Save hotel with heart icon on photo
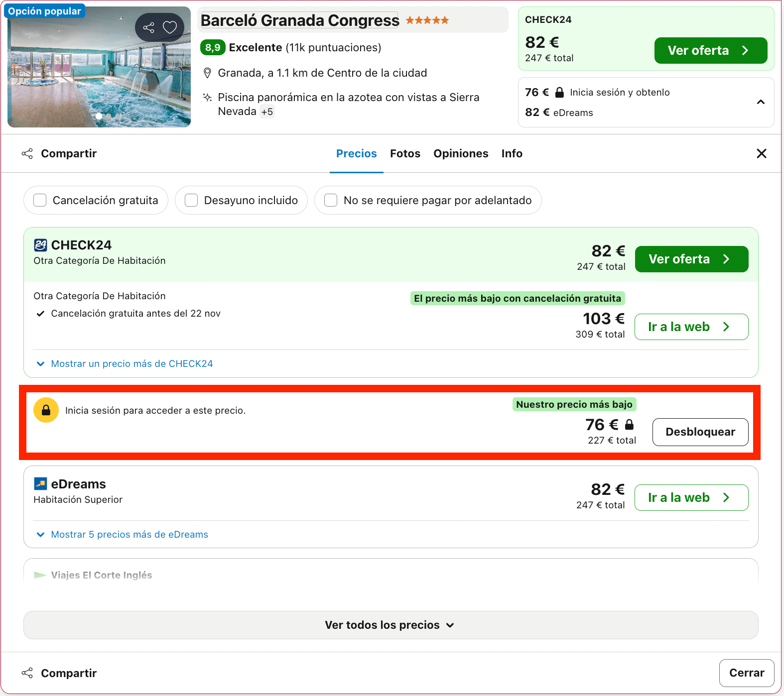 tap(170, 27)
